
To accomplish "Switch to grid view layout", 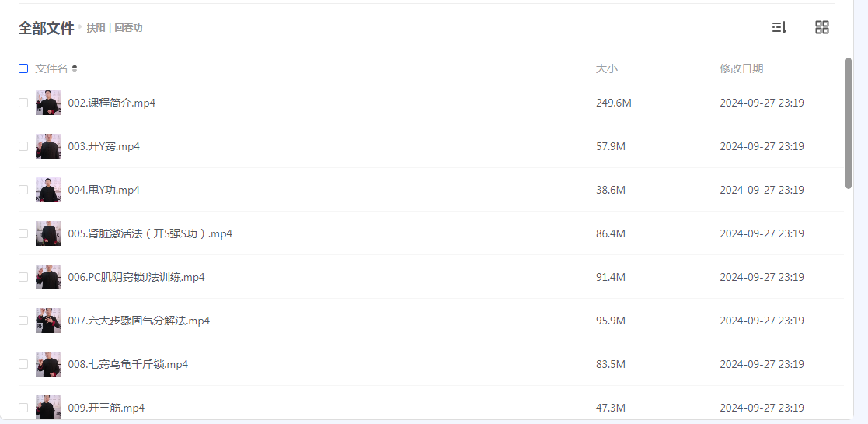I will (821, 28).
